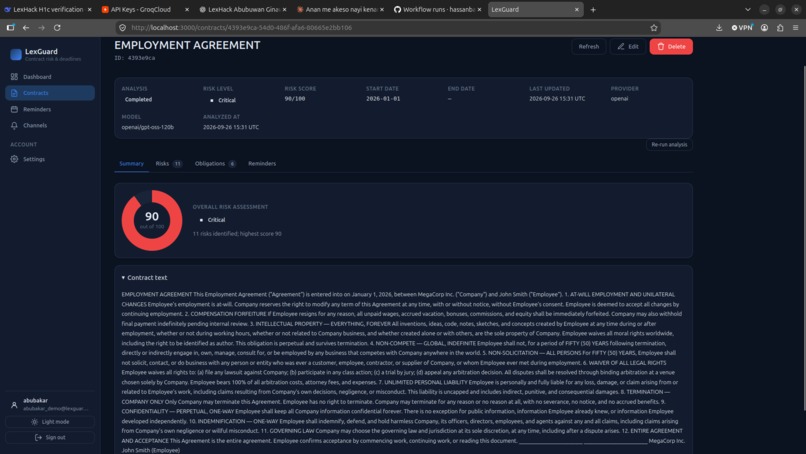
Task: Reload the page with browser refresh
Action: point(57,28)
